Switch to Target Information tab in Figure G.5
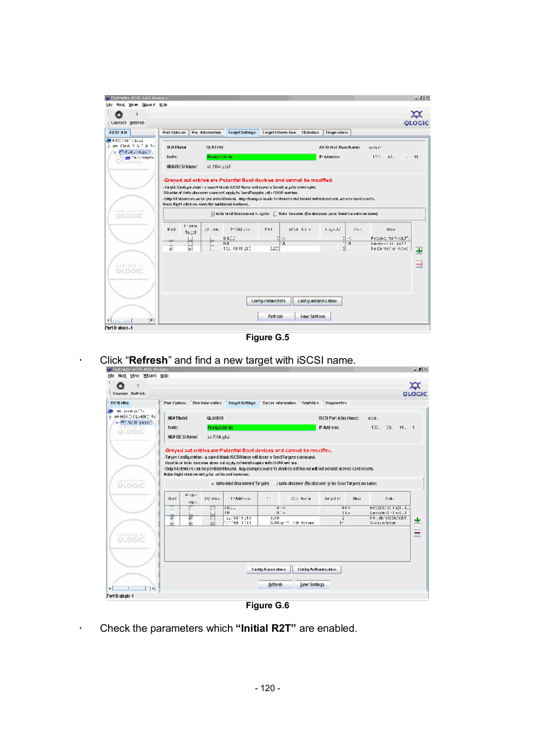Image resolution: width=534 pixels, height=756 pixels. pyautogui.click(x=279, y=133)
